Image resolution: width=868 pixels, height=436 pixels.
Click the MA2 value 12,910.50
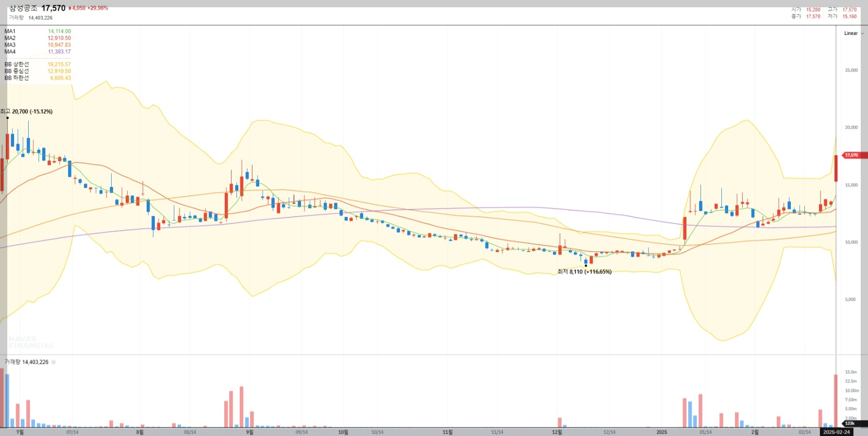(59, 38)
